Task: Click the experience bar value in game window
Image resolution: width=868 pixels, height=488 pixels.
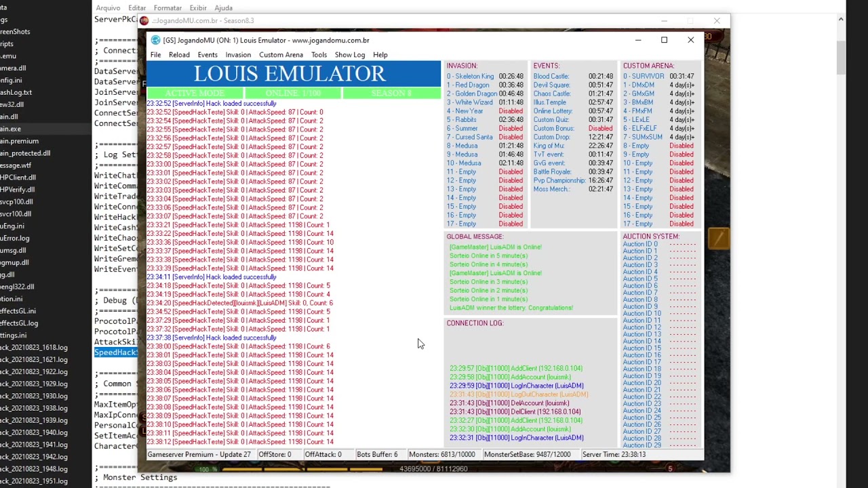Action: [433, 469]
